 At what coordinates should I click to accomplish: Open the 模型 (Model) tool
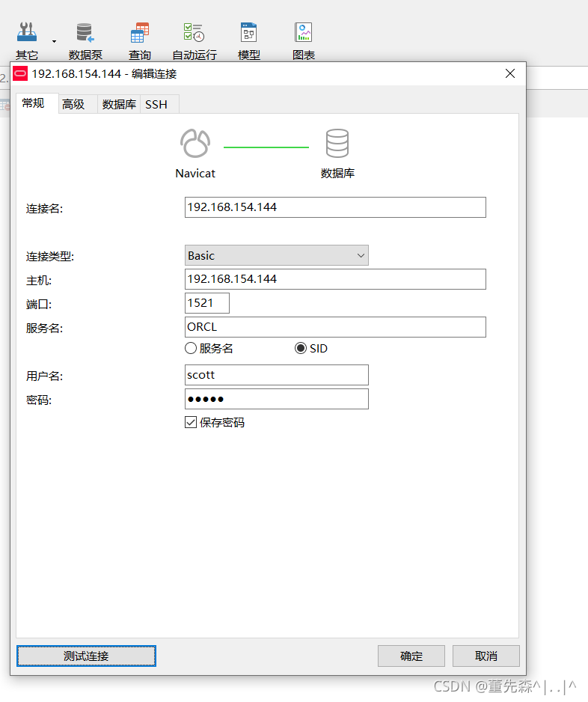(249, 40)
